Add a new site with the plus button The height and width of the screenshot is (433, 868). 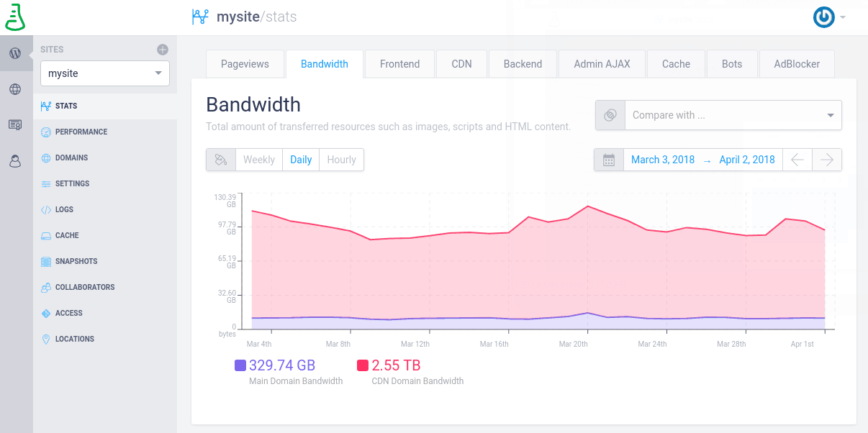coord(163,49)
